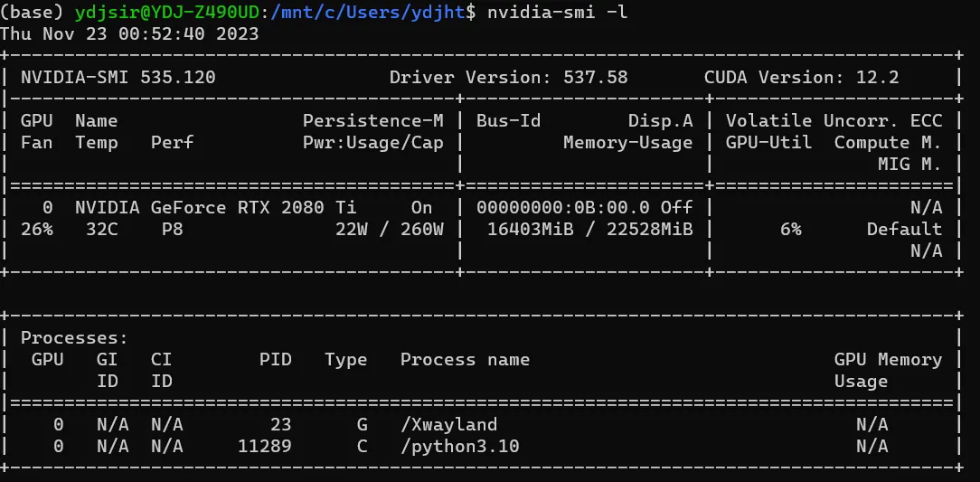Click the fan speed 26% value
Screen dimensions: 980x482
(37, 230)
